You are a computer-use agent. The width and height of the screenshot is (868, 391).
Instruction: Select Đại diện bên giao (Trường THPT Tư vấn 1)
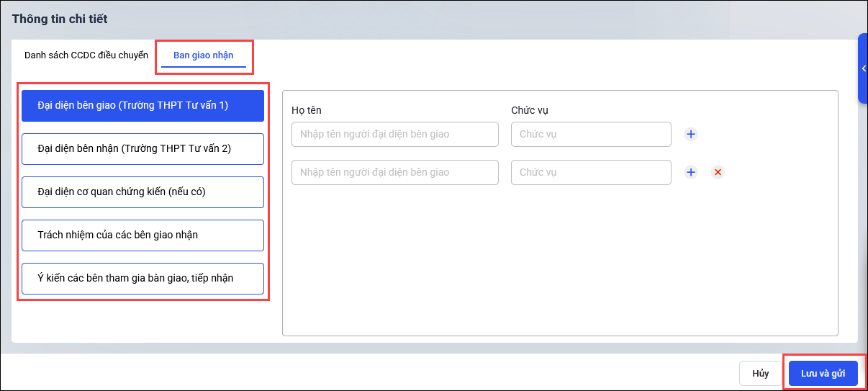pos(143,106)
